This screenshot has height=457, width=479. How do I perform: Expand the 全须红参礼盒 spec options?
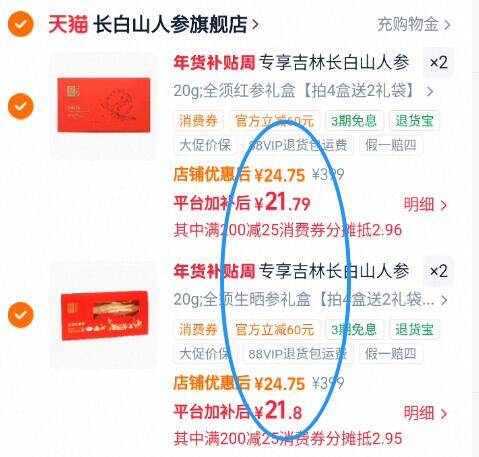(430, 91)
